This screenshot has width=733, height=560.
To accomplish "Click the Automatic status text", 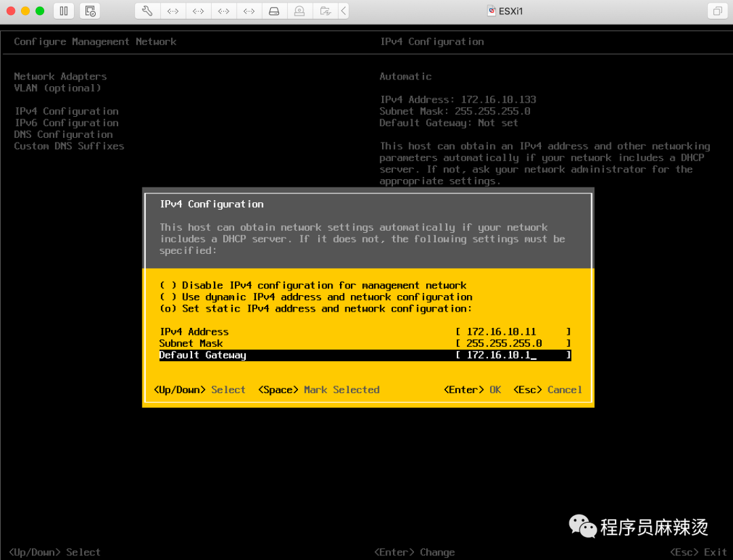I will tap(405, 76).
